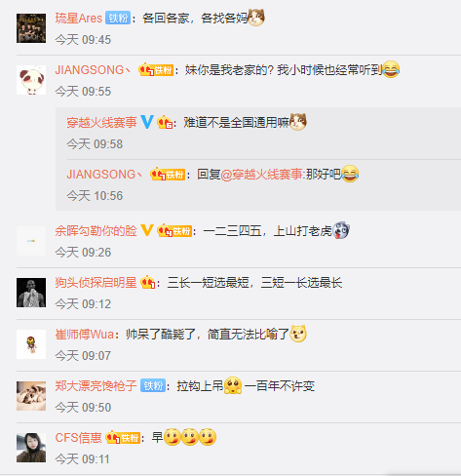Click CFS信惠 username link

point(78,438)
